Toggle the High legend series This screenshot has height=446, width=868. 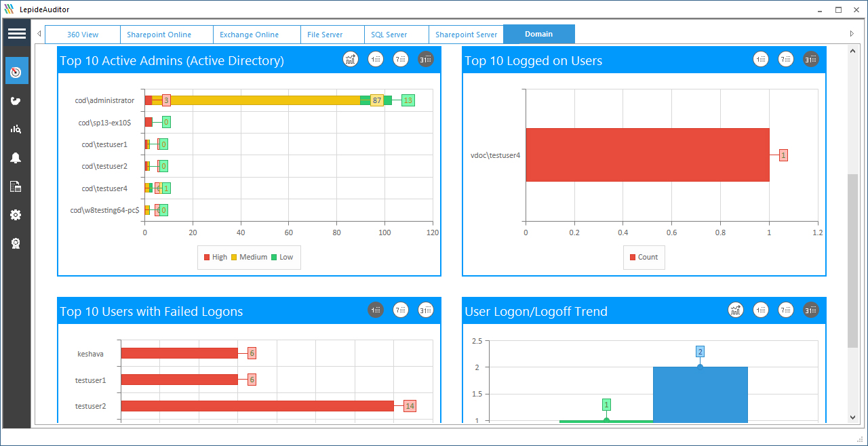point(216,257)
